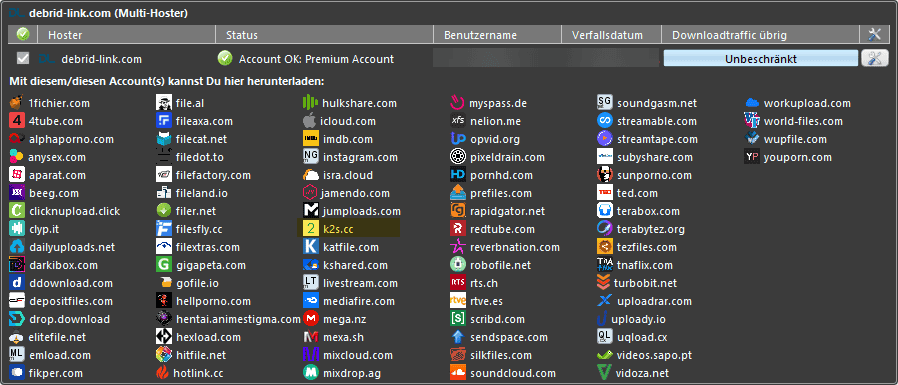Select the debrid-link.com hoster row text
Image resolution: width=898 pixels, height=385 pixels.
(x=101, y=59)
